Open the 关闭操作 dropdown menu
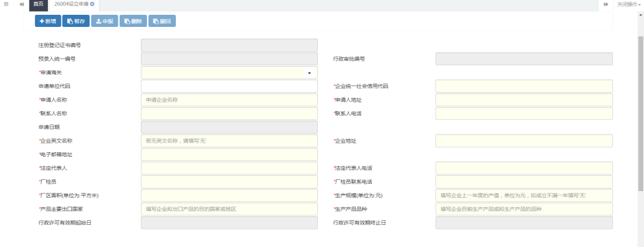The height and width of the screenshot is (247, 644). [x=629, y=4]
